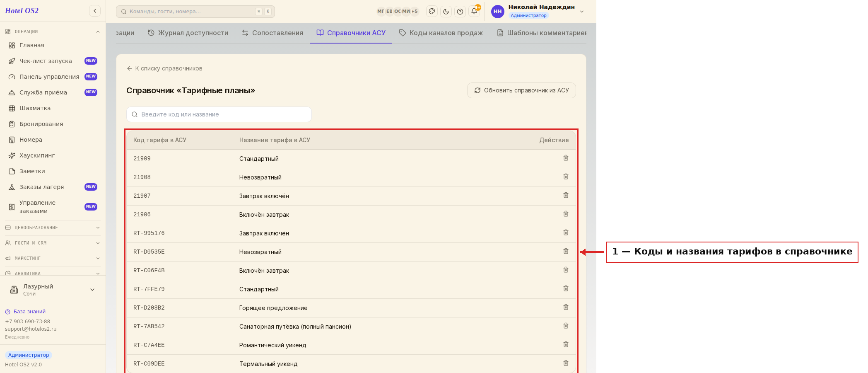This screenshot has height=373, width=868.
Task: Collapse the sidebar with chevron button
Action: [x=95, y=11]
